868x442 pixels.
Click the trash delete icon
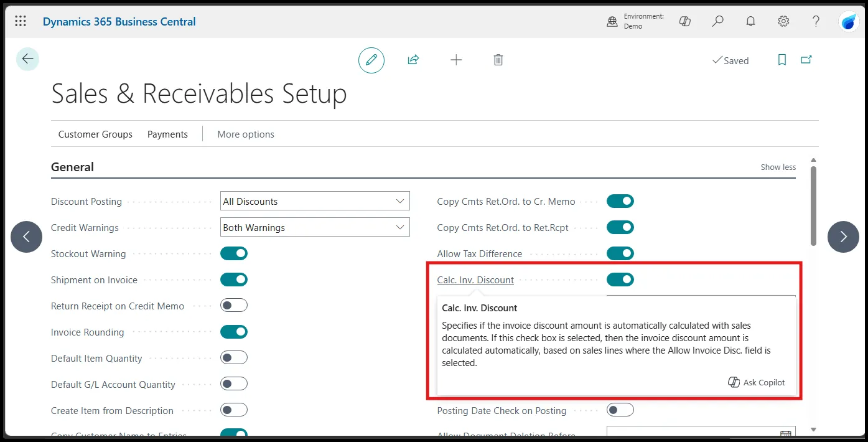(x=498, y=60)
